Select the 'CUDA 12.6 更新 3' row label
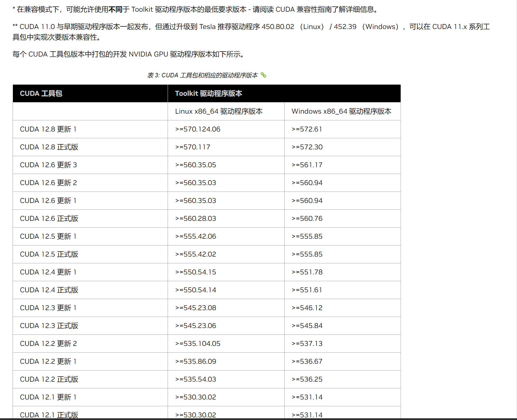 (x=48, y=165)
